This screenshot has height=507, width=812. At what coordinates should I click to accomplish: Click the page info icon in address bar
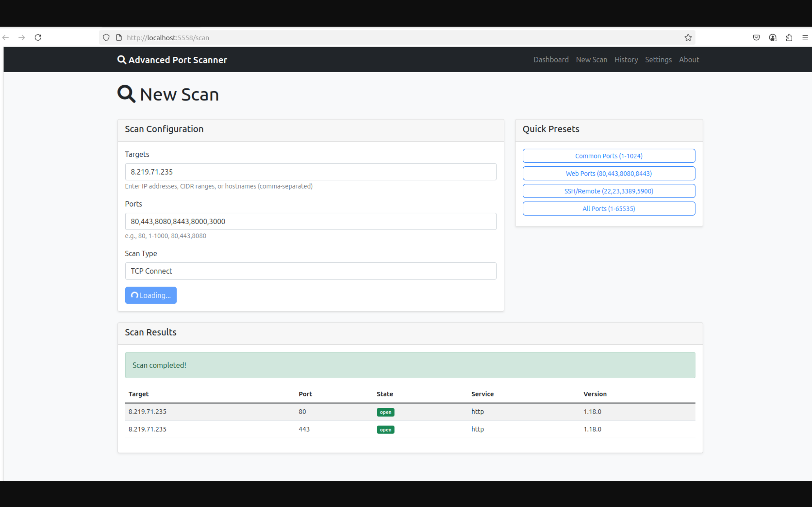click(119, 38)
